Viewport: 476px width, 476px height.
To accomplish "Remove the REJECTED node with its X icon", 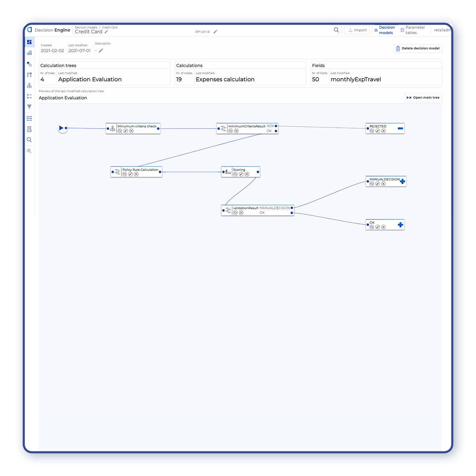I will pyautogui.click(x=384, y=131).
